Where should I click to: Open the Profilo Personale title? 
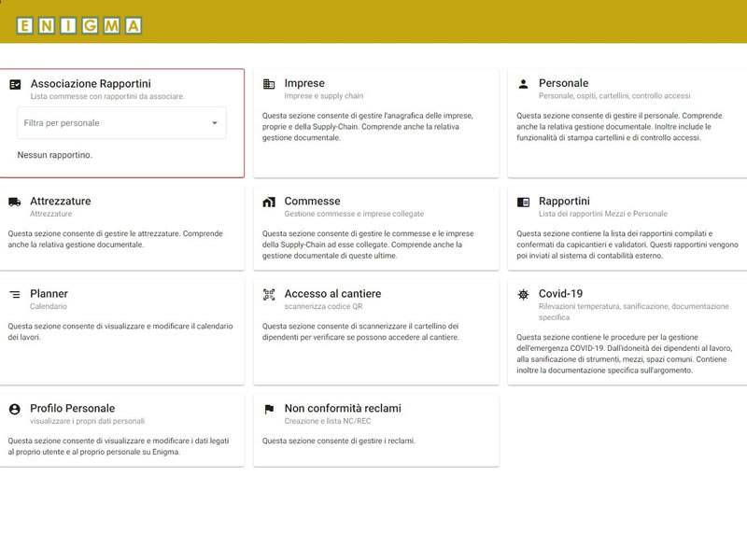point(73,408)
